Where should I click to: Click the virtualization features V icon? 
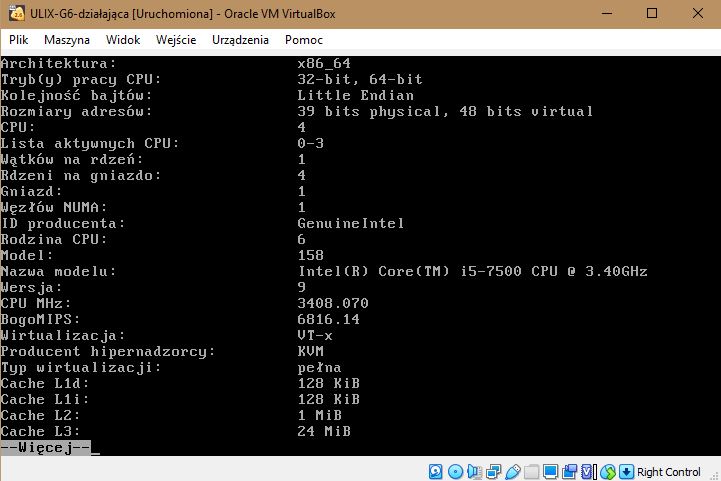click(588, 471)
